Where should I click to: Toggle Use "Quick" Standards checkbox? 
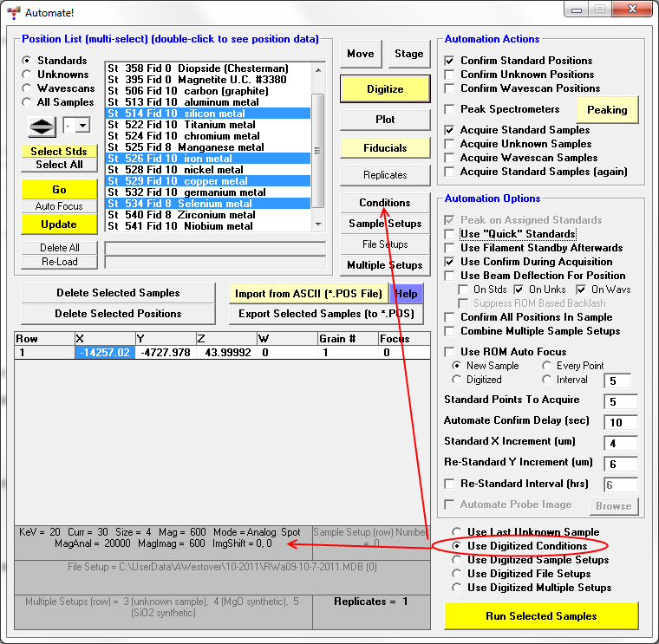coord(449,234)
